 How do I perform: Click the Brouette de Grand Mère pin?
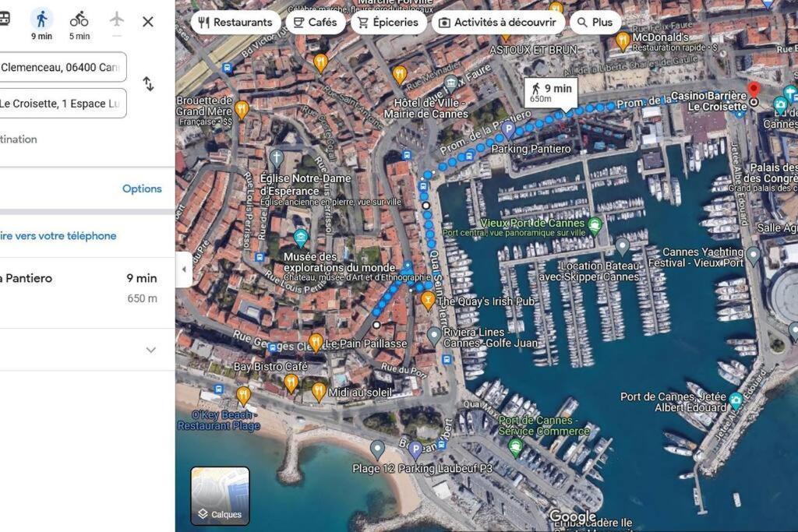coord(242,109)
